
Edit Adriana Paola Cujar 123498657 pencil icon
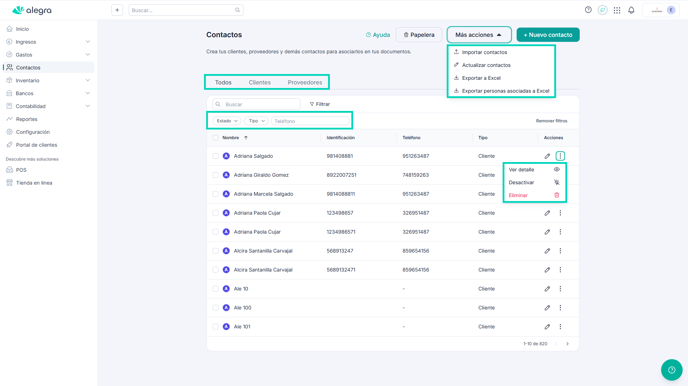[547, 213]
